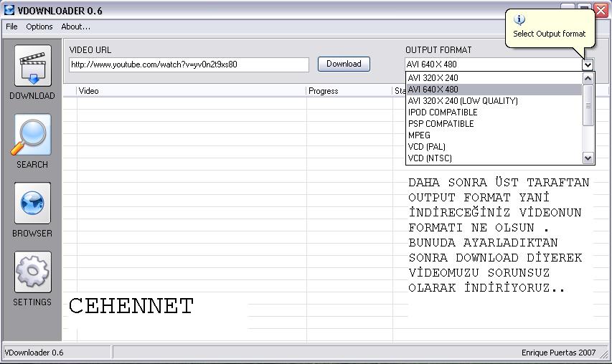The height and width of the screenshot is (364, 612).
Task: Choose PSP COMPATIBLE format
Action: [494, 124]
